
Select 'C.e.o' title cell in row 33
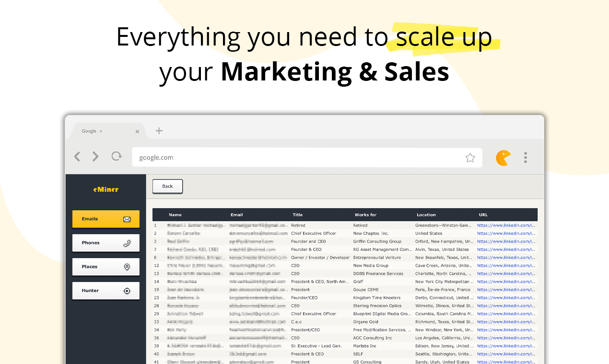coord(297,322)
